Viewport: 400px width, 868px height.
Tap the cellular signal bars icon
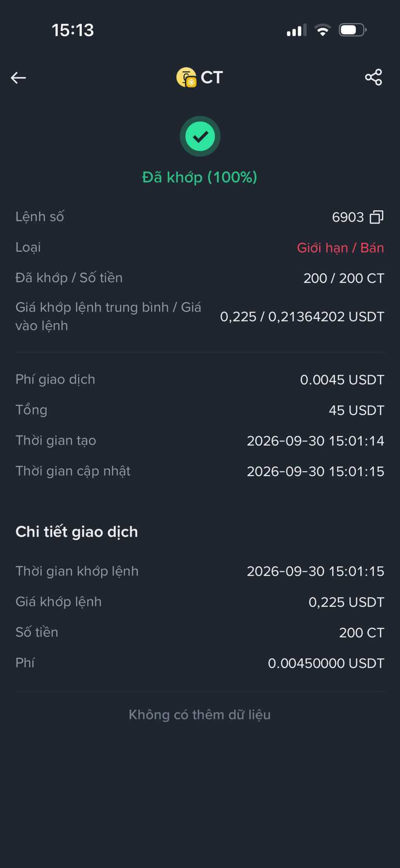pos(296,30)
